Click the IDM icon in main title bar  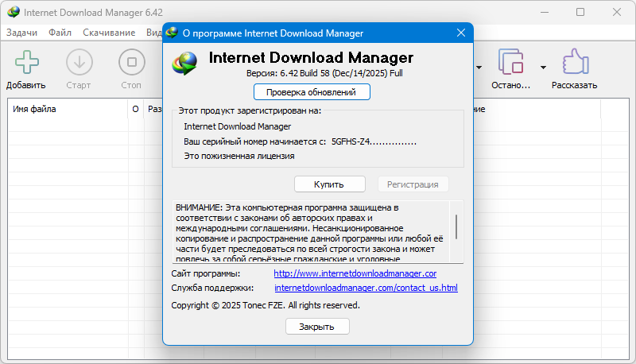pyautogui.click(x=14, y=12)
